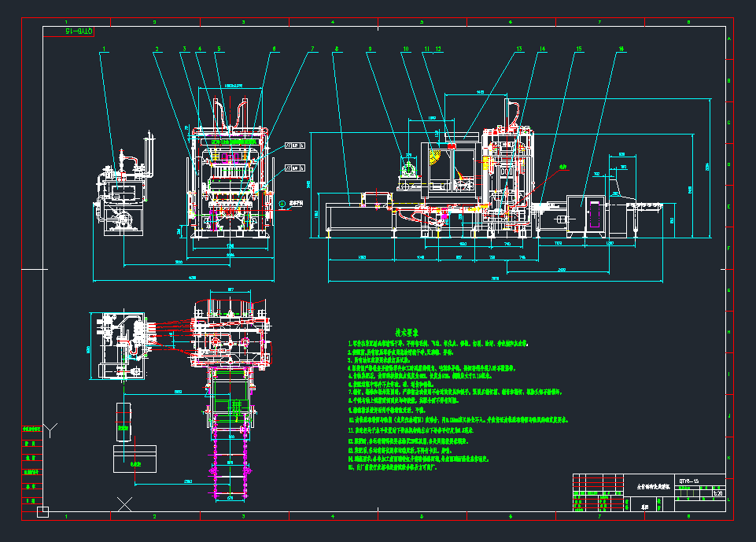Select part callout number 13
The height and width of the screenshot is (542, 756).
(x=519, y=50)
